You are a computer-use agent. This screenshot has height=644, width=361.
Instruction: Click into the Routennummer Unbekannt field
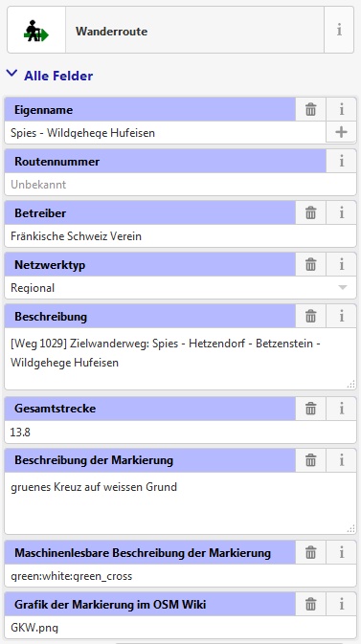[180, 185]
